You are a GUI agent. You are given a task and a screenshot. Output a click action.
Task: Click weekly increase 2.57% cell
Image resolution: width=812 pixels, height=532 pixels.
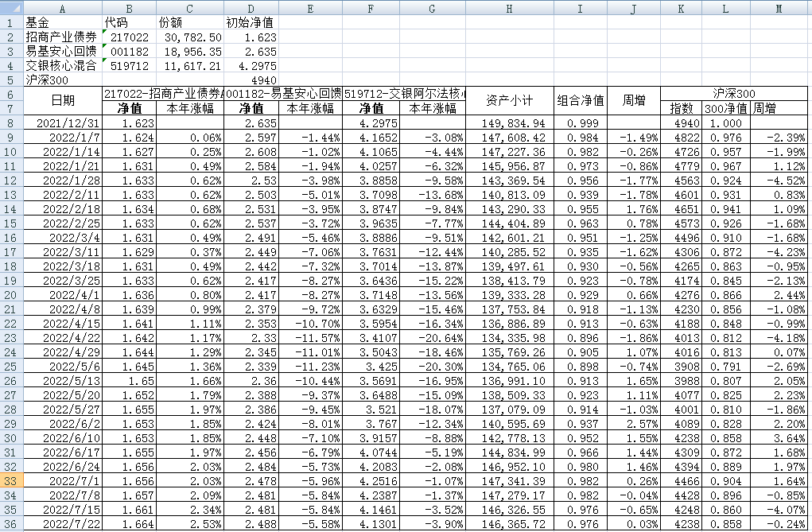[x=634, y=424]
